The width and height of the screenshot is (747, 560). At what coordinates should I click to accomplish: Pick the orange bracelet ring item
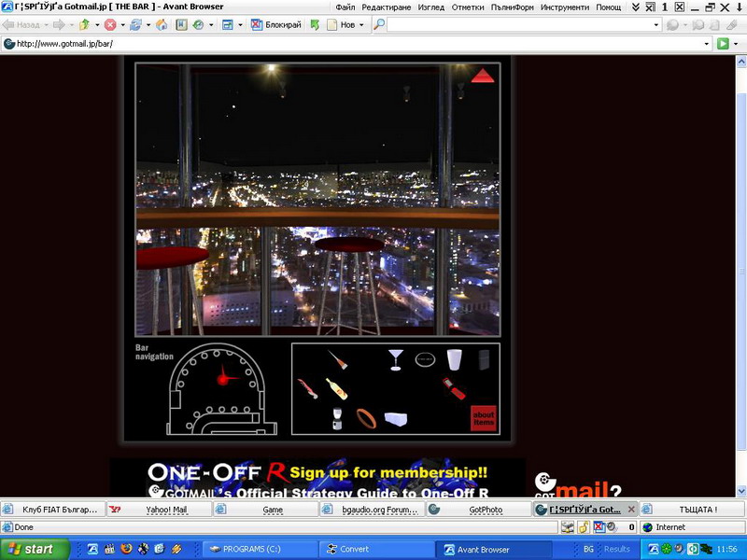tap(366, 417)
